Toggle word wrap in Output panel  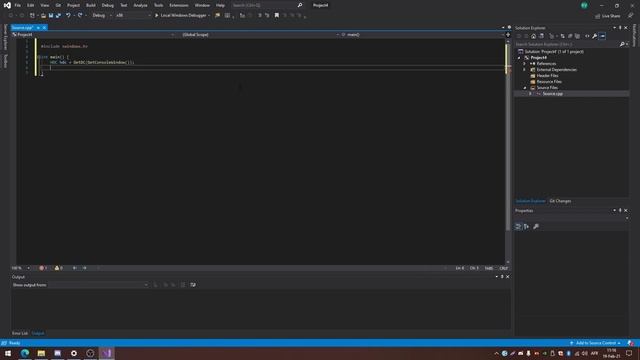(193, 285)
